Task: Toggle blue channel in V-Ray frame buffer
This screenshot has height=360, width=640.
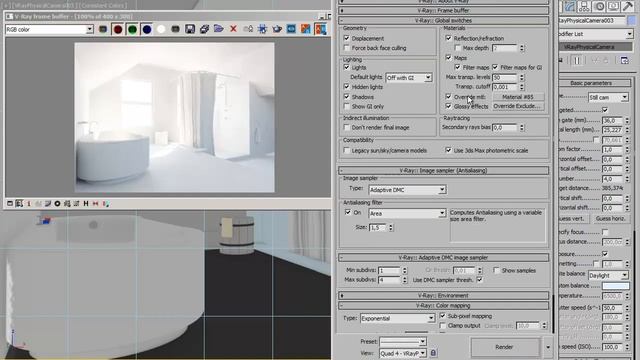Action: 147,29
